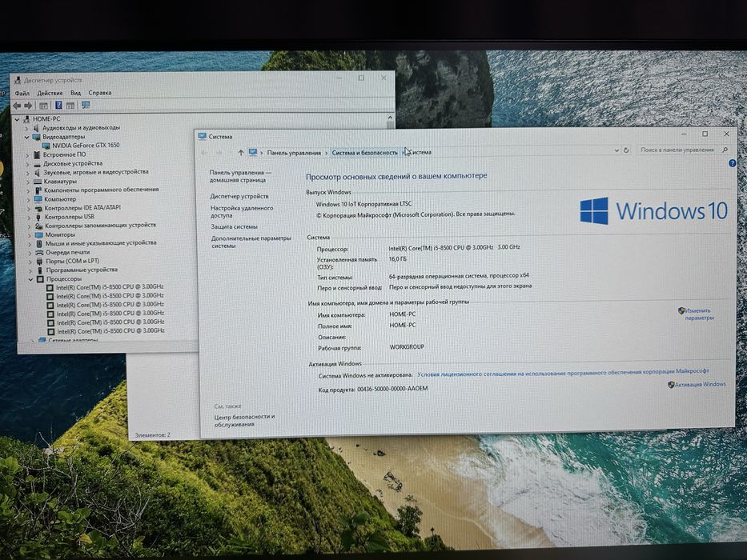Screen dimensions: 747x560
Task: Click the blue help question mark in System window
Action: [x=733, y=163]
